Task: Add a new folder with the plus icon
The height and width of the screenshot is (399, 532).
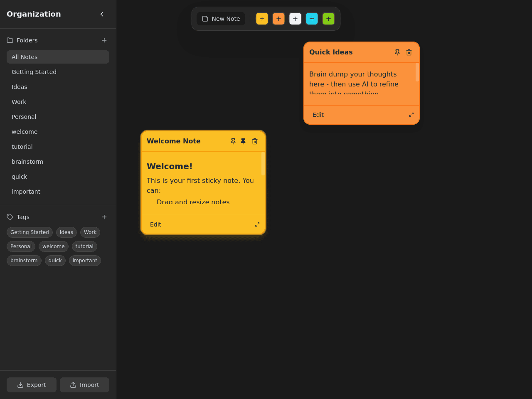Action: [x=104, y=40]
